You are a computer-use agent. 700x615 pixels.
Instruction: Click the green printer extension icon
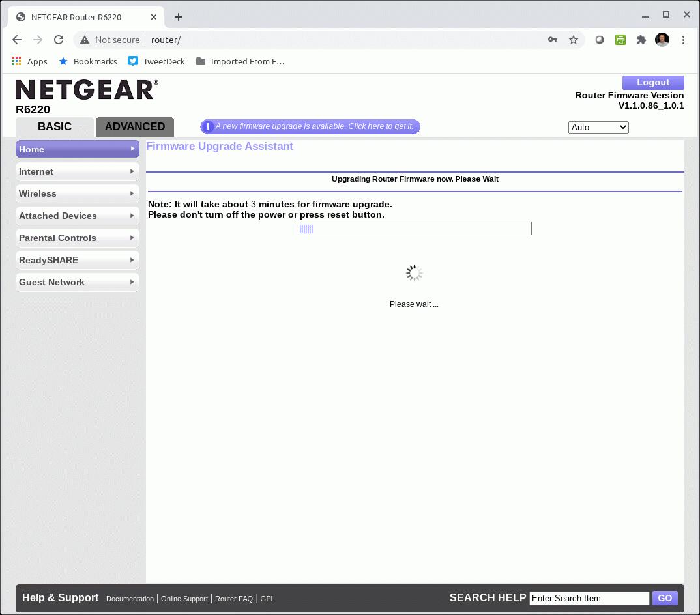(620, 40)
